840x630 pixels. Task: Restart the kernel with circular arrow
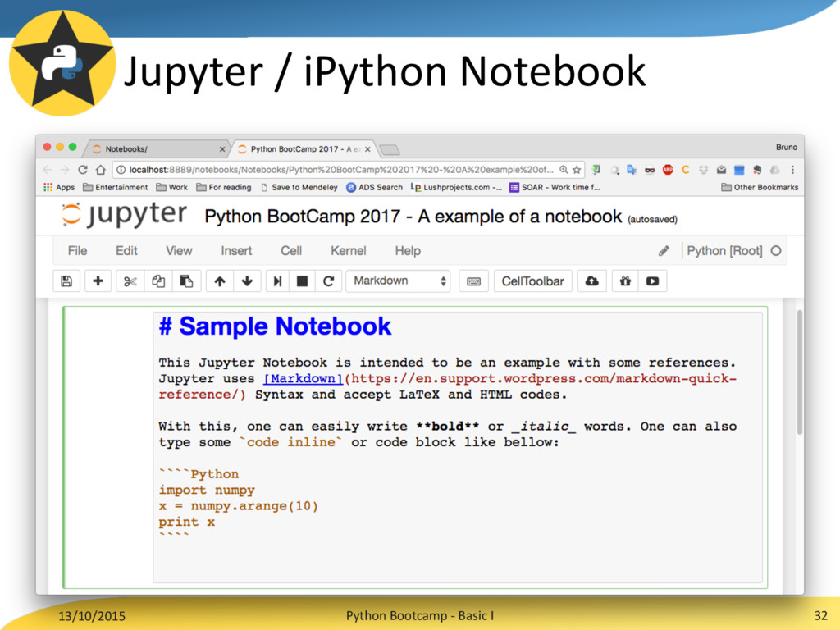point(329,281)
